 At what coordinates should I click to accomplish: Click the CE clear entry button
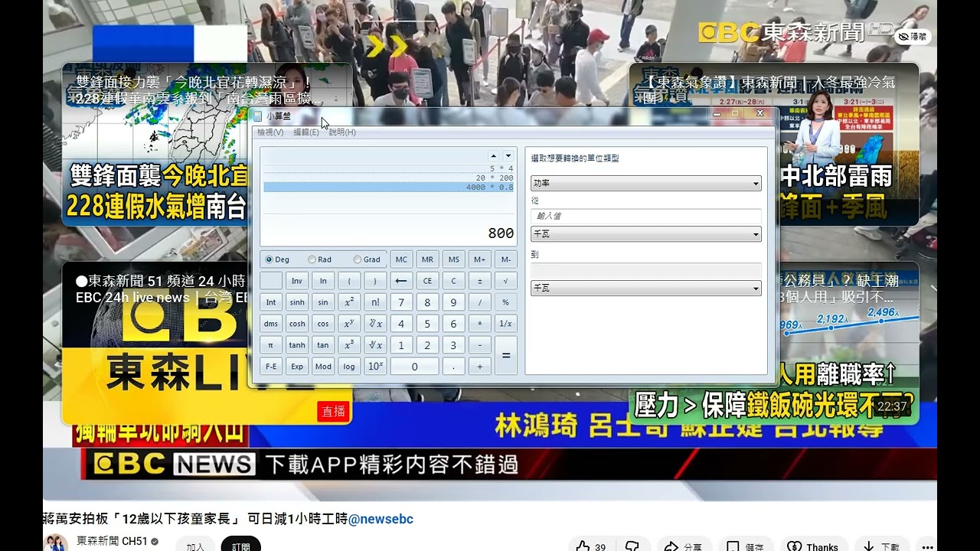pyautogui.click(x=428, y=281)
